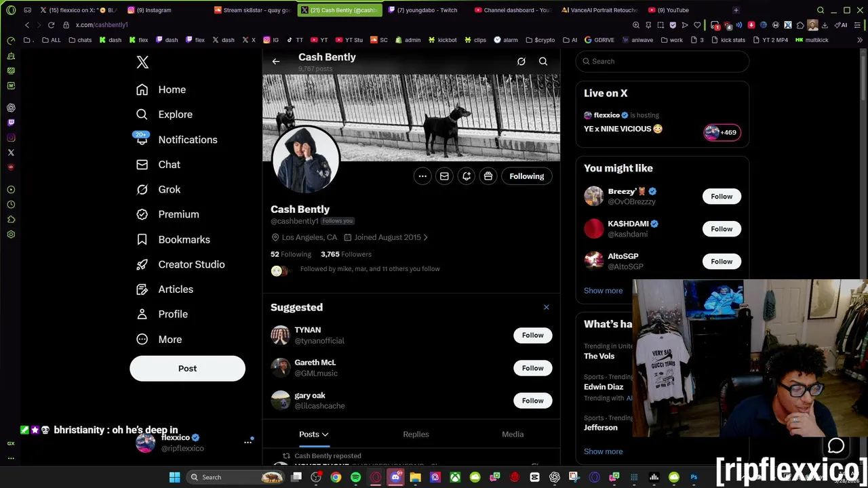Click the Post button
Viewport: 868px width, 488px height.
[x=187, y=369]
